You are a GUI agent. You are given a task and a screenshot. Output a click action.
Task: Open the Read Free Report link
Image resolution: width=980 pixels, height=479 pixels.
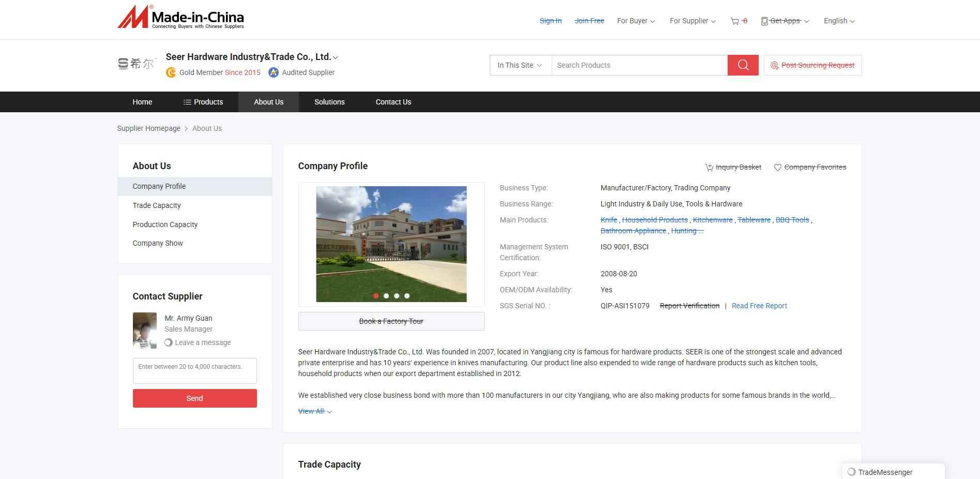click(759, 306)
